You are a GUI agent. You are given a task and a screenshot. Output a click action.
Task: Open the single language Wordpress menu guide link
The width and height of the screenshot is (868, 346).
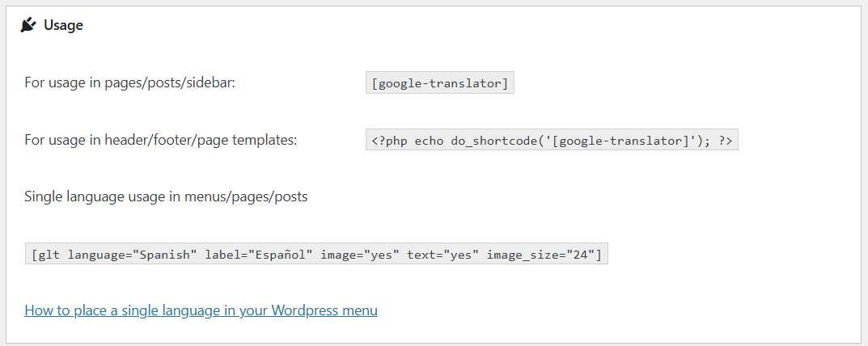(x=201, y=310)
